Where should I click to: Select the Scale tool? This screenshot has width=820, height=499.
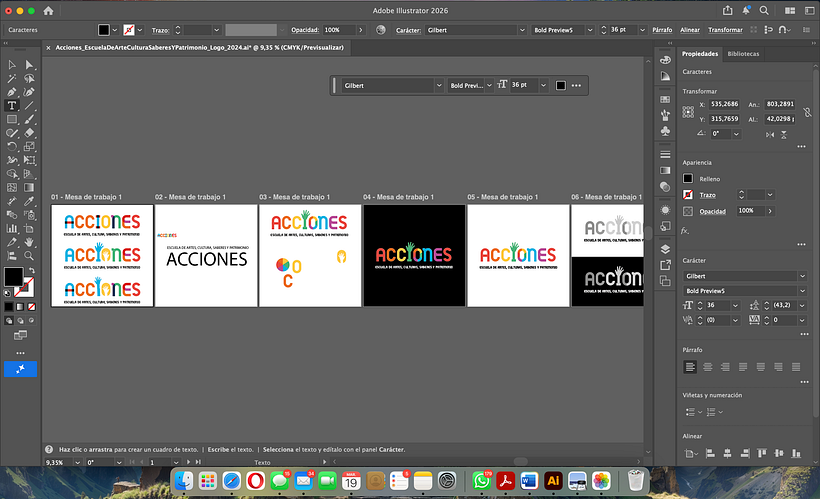(29, 146)
